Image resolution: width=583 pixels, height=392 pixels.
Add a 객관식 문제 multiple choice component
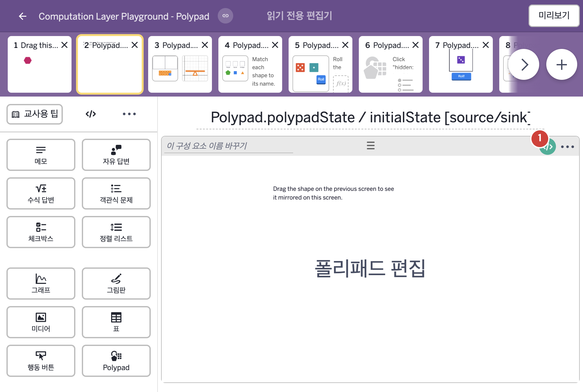click(116, 193)
